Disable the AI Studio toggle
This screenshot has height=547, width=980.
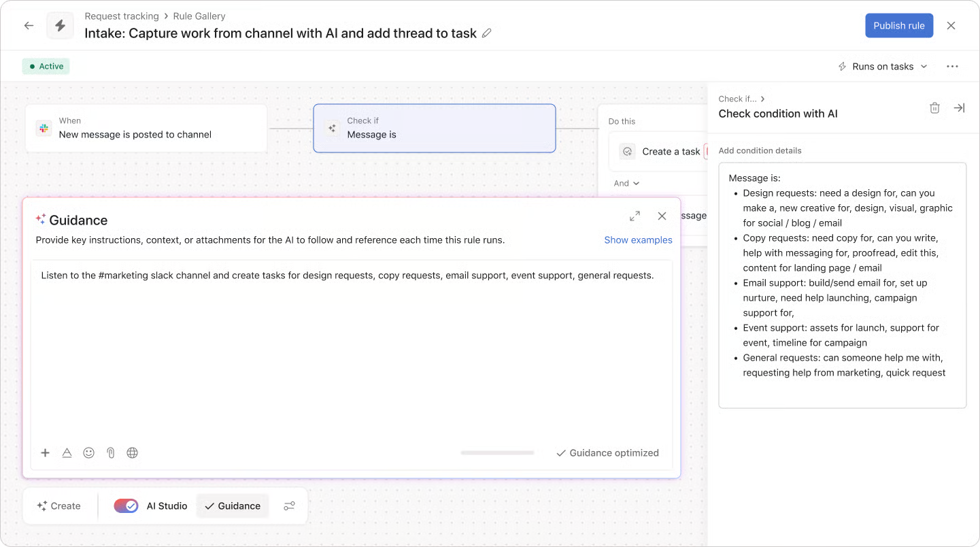click(125, 505)
